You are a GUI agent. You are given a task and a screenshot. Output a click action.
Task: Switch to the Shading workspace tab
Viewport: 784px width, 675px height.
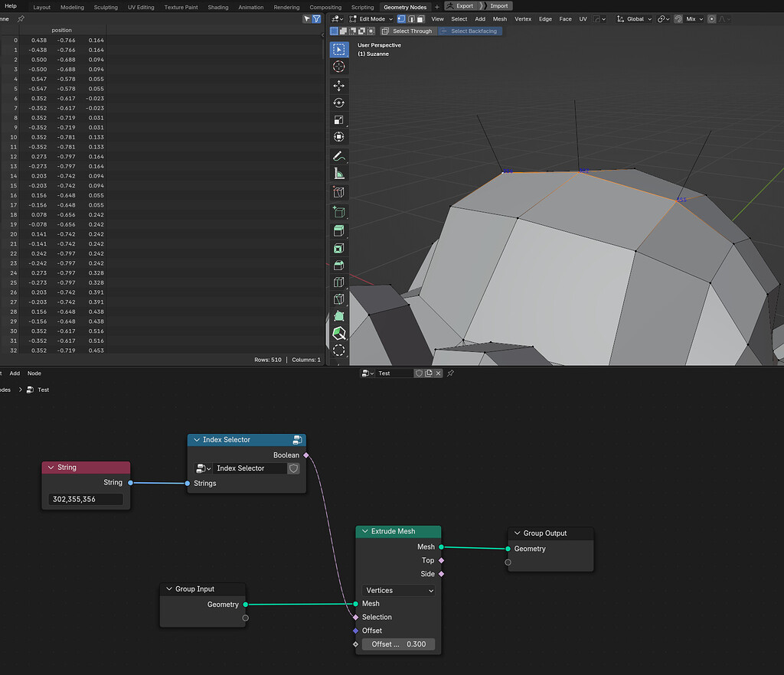[x=218, y=7]
